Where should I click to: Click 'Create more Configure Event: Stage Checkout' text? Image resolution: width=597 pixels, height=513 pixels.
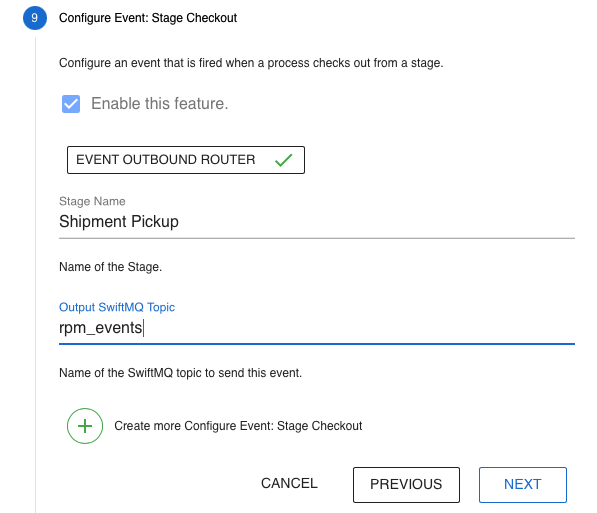tap(238, 426)
